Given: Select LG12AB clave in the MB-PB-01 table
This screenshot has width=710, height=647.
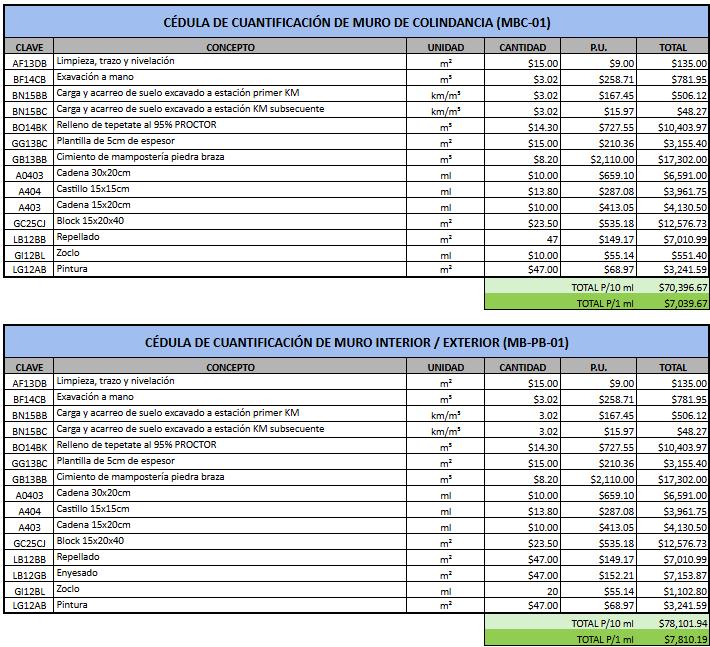Looking at the screenshot, I should click(29, 605).
